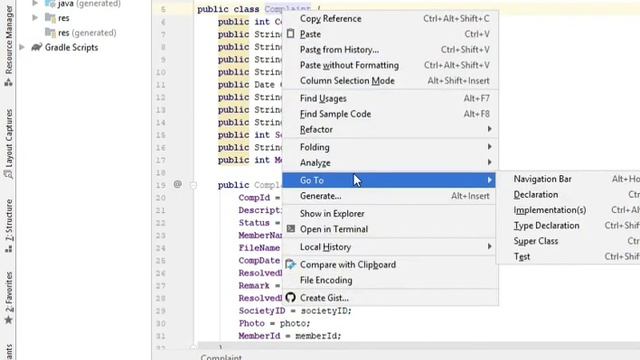Viewport: 640px width, 360px height.
Task: Click the code text 'Photo = photo;'
Action: point(274,323)
